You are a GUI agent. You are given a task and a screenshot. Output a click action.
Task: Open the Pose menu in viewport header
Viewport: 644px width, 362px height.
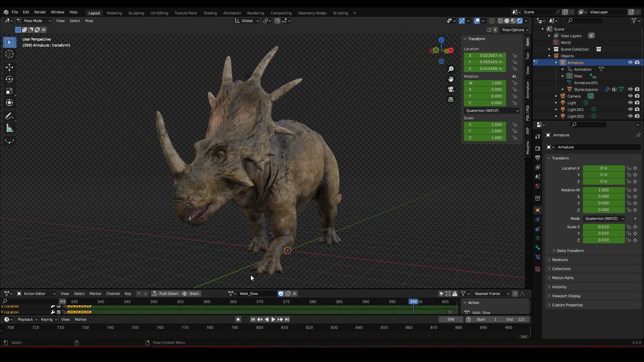pos(89,21)
